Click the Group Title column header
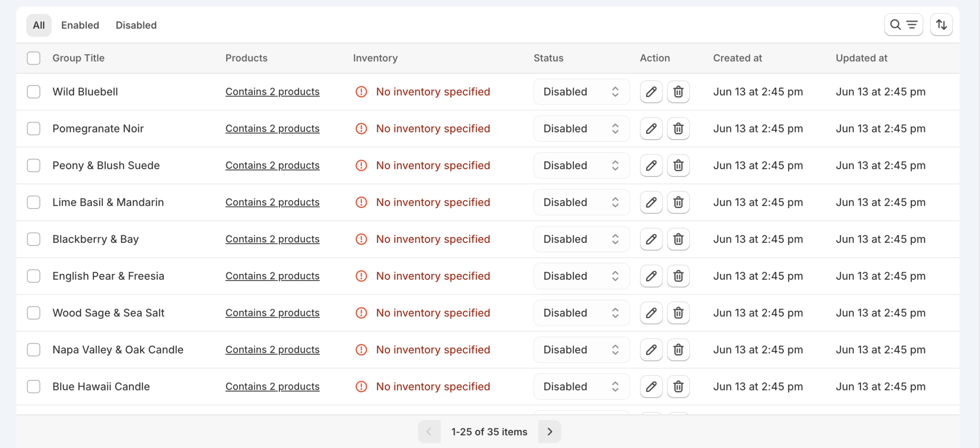Screen dimensions: 980x448 tap(78, 58)
